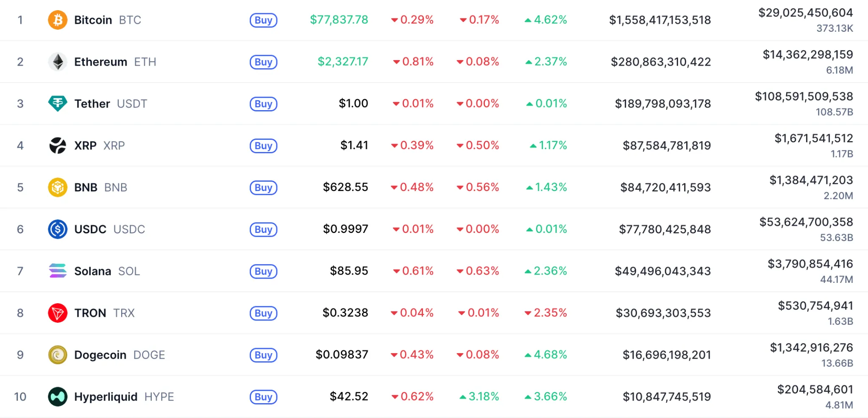Click the Ethereum ETH logo icon
Viewport: 868px width, 418px height.
point(58,62)
